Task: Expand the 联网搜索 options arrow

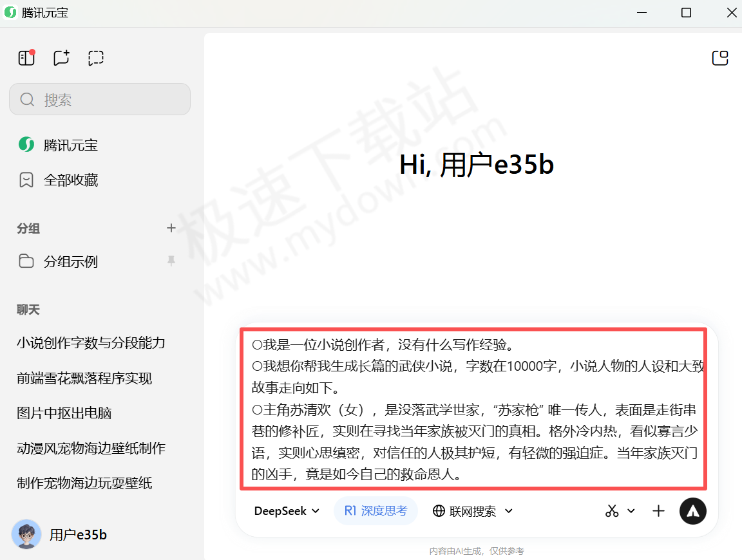Action: tap(509, 511)
